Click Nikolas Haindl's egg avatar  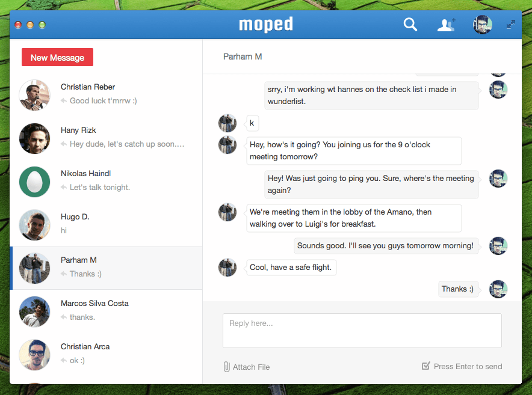click(34, 181)
